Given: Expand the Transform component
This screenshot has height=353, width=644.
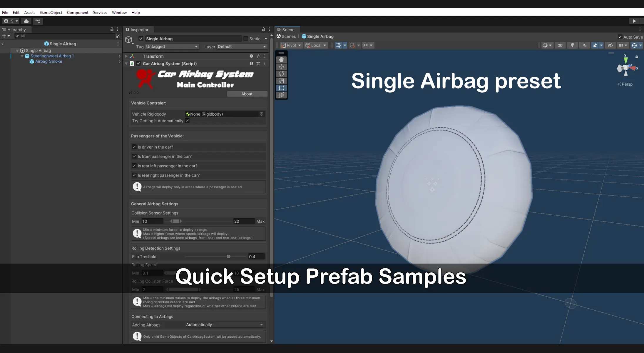Looking at the screenshot, I should coord(126,56).
